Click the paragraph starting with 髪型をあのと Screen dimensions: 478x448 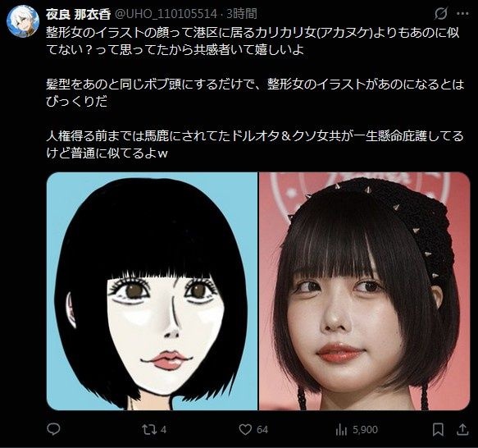pyautogui.click(x=255, y=93)
